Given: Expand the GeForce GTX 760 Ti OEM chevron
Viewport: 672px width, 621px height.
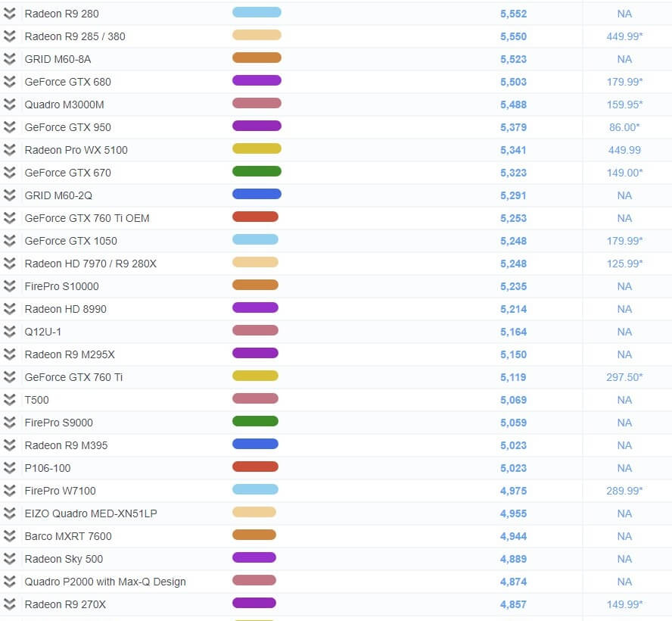Looking at the screenshot, I should coord(9,218).
